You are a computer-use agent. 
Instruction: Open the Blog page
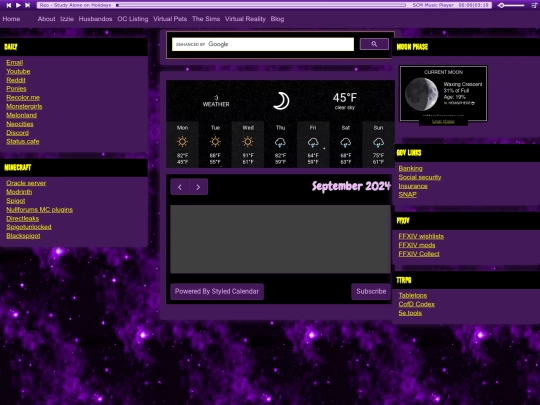pos(277,19)
